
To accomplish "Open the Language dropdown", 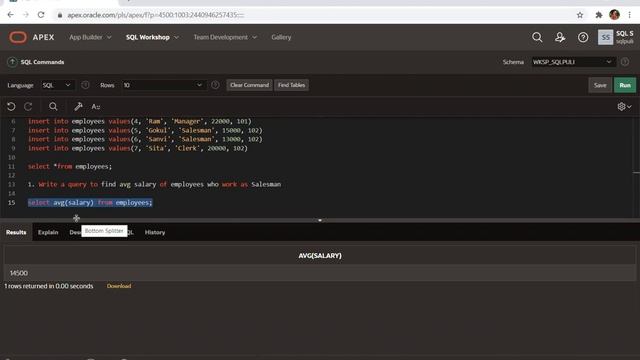I will (57, 85).
